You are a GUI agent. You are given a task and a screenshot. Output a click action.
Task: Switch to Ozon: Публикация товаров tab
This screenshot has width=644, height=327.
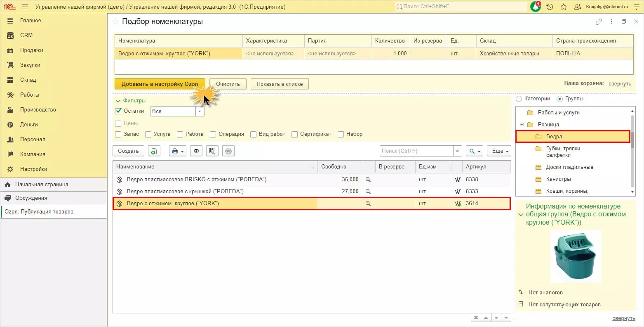coord(39,212)
